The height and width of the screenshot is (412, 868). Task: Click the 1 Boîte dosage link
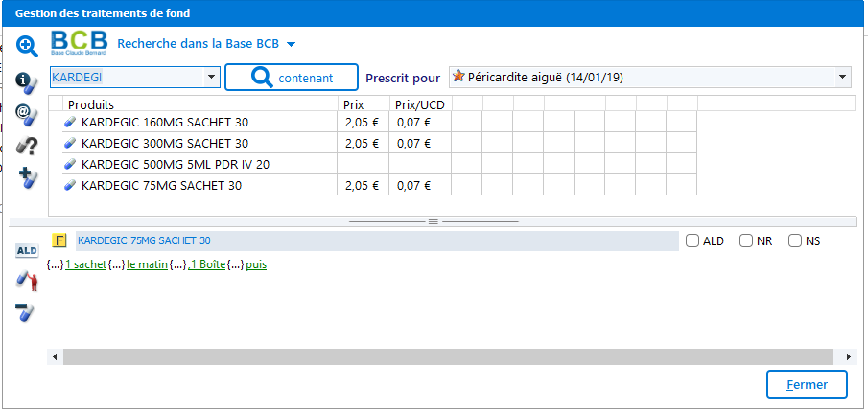(x=206, y=264)
